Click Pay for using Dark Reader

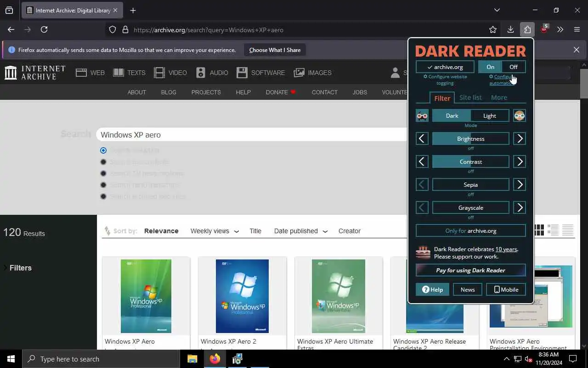[470, 270]
